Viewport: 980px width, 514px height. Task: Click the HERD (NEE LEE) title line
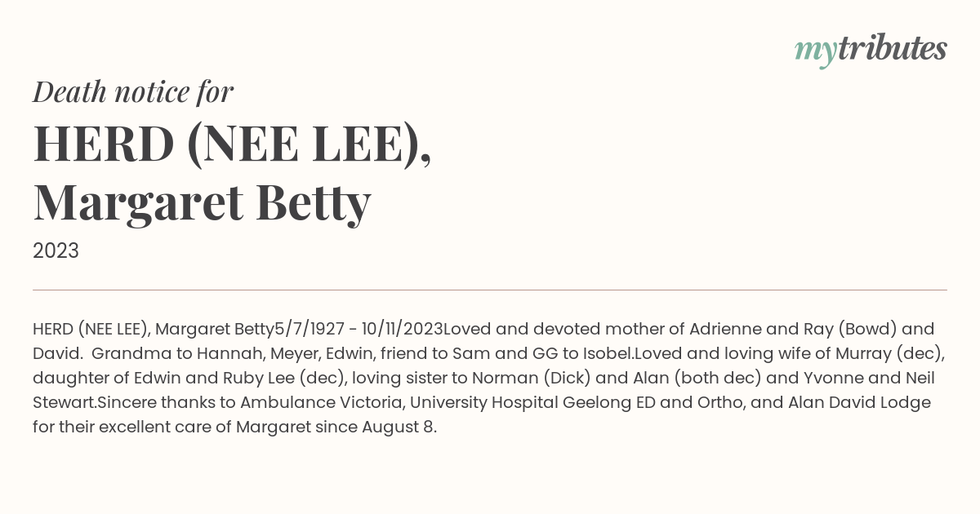point(232,144)
